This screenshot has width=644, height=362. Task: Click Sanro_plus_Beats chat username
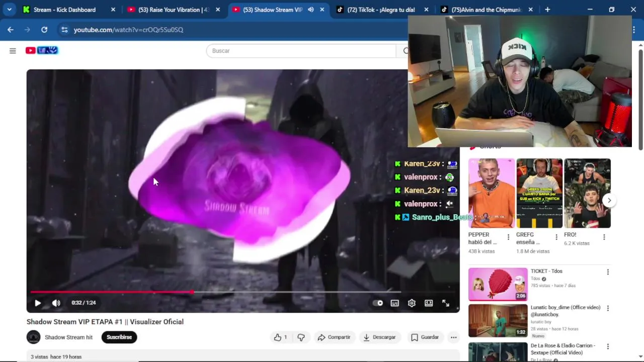click(x=442, y=217)
